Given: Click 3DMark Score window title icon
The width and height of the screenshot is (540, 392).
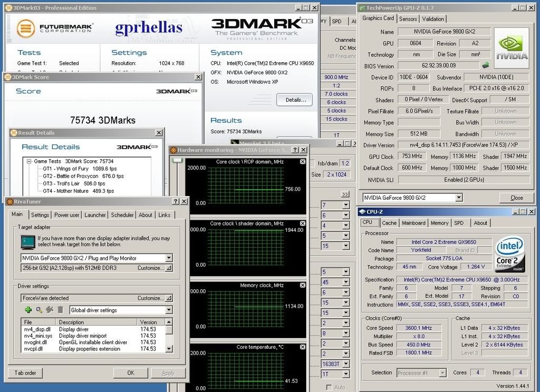Looking at the screenshot, I should (8, 77).
